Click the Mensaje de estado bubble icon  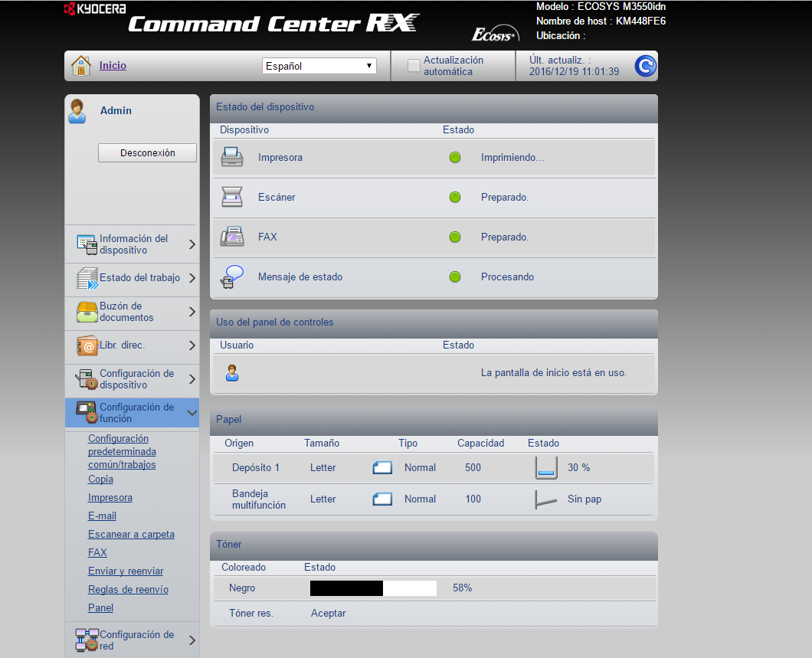[232, 277]
